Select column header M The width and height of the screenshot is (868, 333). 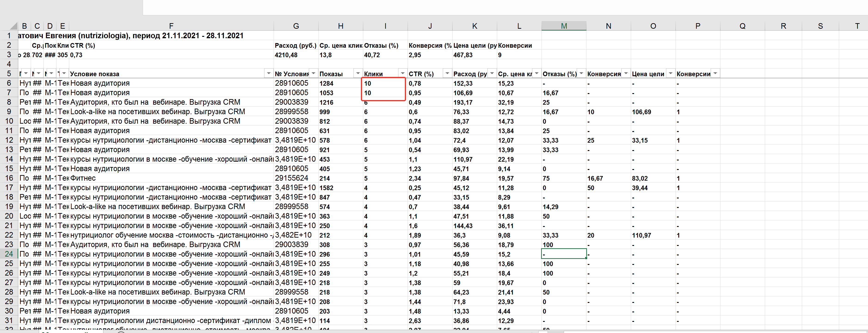click(564, 26)
